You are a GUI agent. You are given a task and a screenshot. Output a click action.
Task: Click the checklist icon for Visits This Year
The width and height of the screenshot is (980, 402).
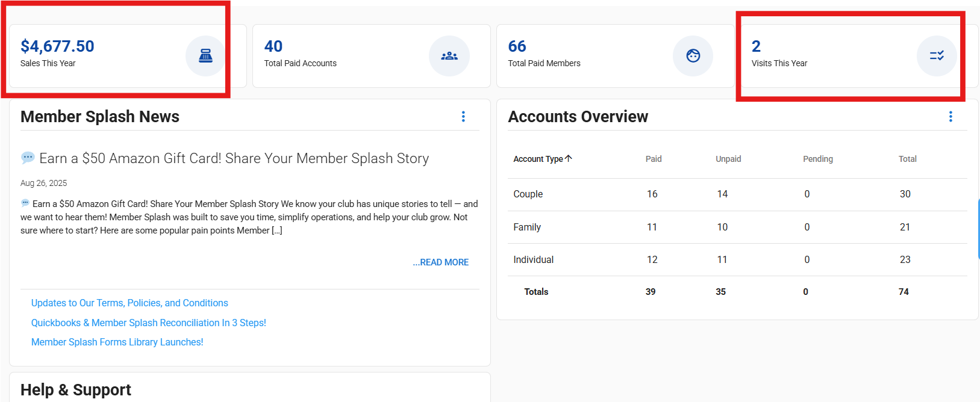936,56
